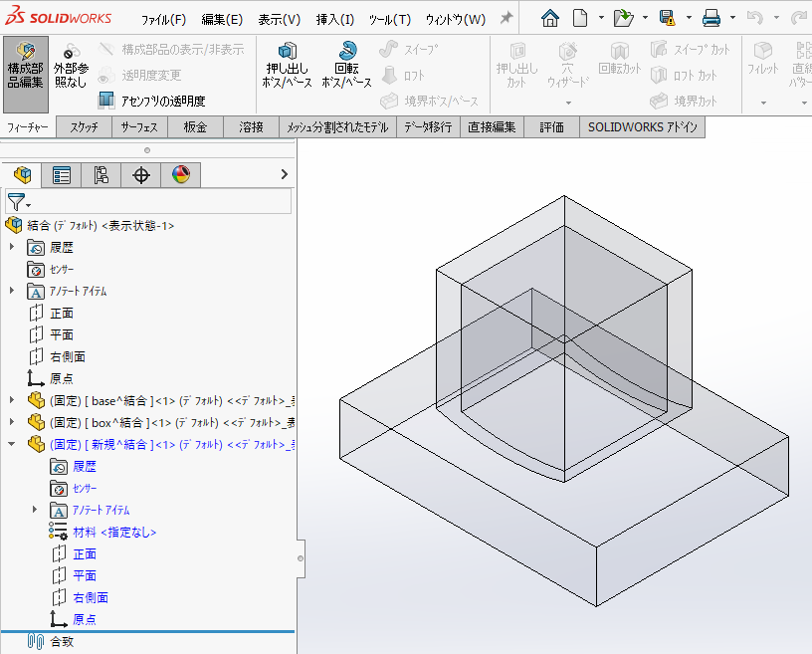Select 材料 <指定なし> tree item
This screenshot has height=654, width=812.
102,532
